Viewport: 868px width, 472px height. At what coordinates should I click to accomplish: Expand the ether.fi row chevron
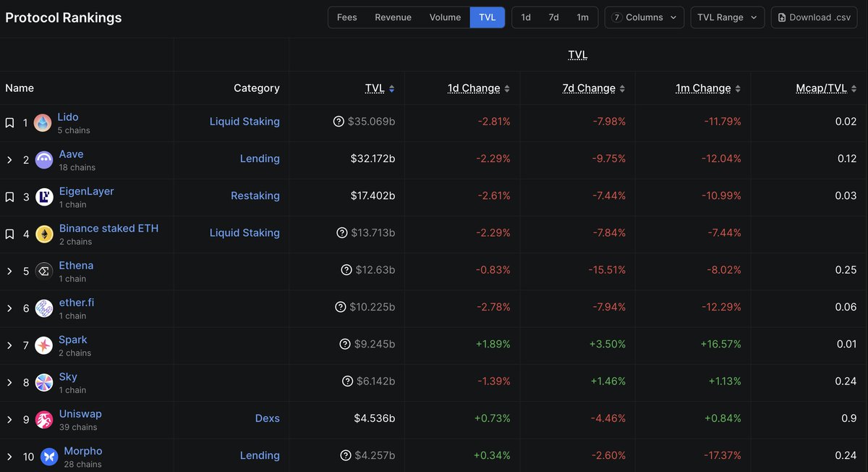click(9, 308)
